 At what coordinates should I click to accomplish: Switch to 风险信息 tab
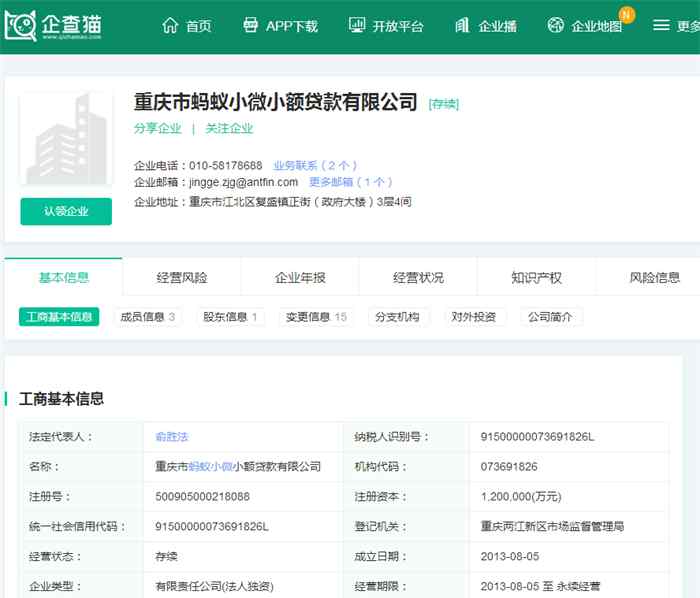point(654,278)
